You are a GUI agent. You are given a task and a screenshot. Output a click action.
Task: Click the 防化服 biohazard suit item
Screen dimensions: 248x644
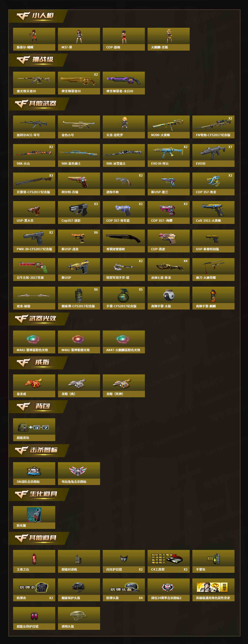(34, 517)
